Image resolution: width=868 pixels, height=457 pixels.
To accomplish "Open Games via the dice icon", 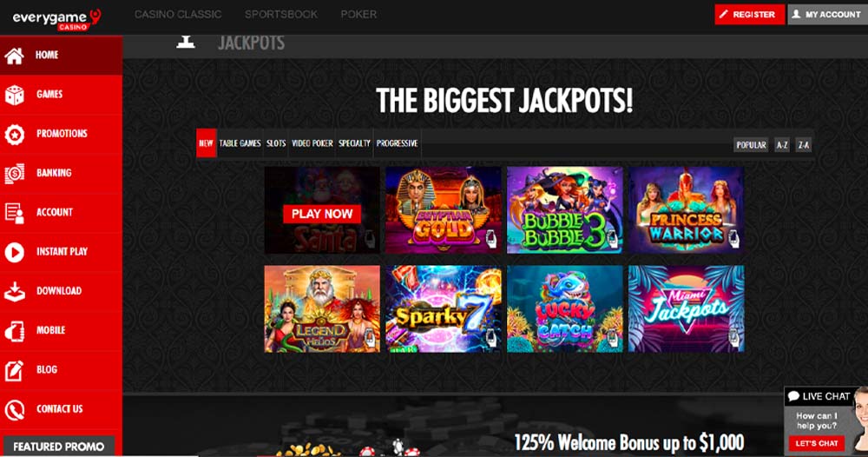I will 14,94.
